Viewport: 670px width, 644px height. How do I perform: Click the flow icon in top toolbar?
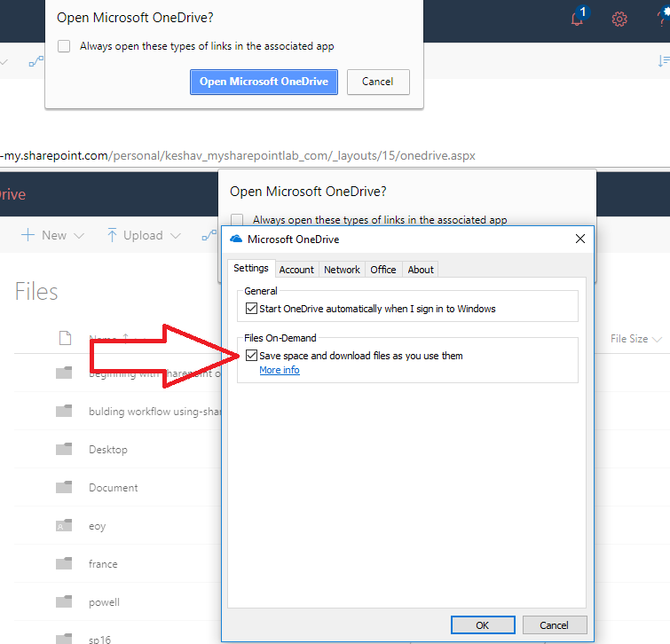pos(35,61)
